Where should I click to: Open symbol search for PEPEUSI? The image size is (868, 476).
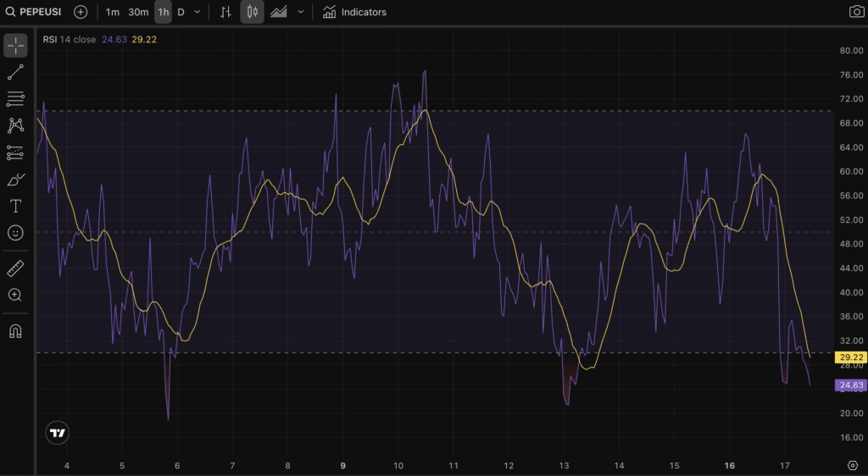(34, 12)
